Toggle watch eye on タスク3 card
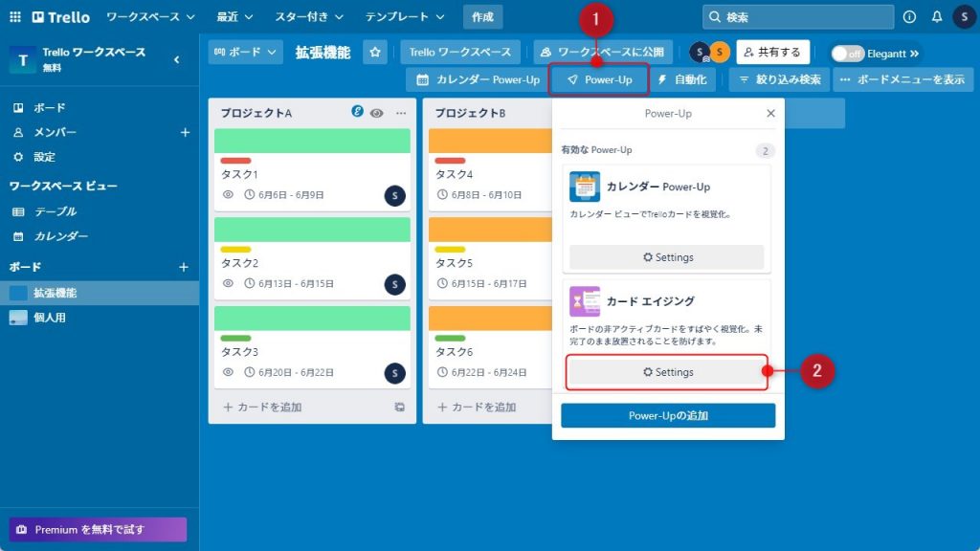 click(228, 372)
